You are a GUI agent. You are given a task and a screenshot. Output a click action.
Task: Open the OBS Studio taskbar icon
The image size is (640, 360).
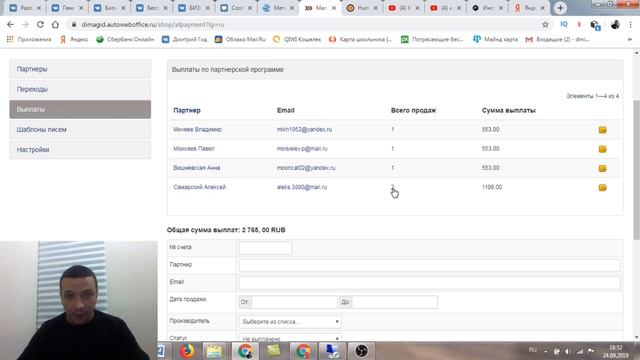coord(361,351)
